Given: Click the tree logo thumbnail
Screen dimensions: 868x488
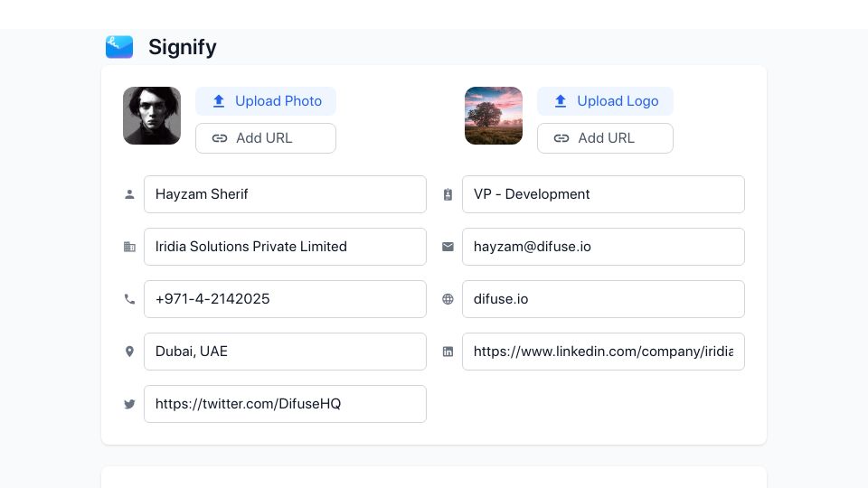Looking at the screenshot, I should (x=494, y=116).
